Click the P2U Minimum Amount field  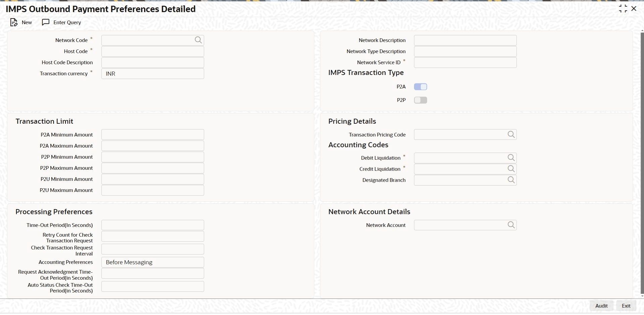[153, 179]
